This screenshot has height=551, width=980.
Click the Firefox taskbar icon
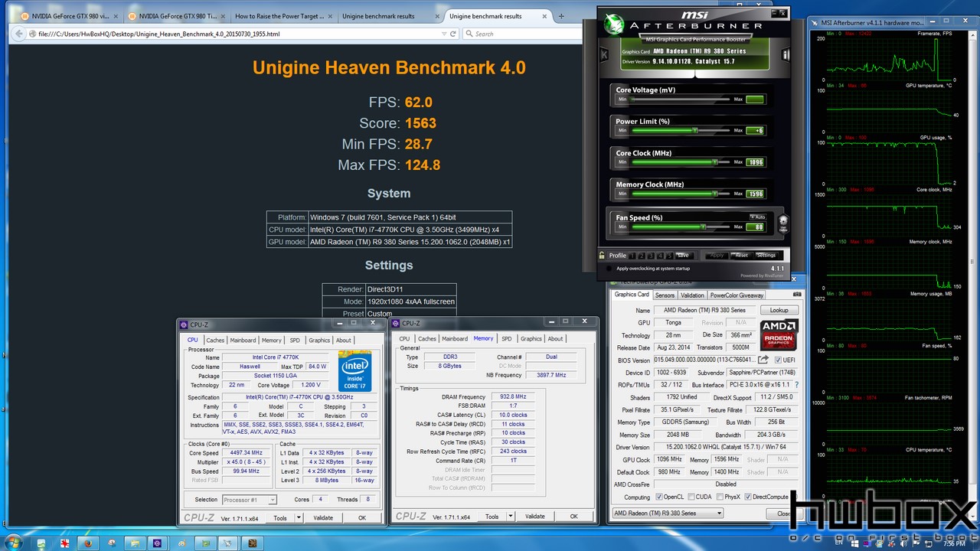(87, 543)
